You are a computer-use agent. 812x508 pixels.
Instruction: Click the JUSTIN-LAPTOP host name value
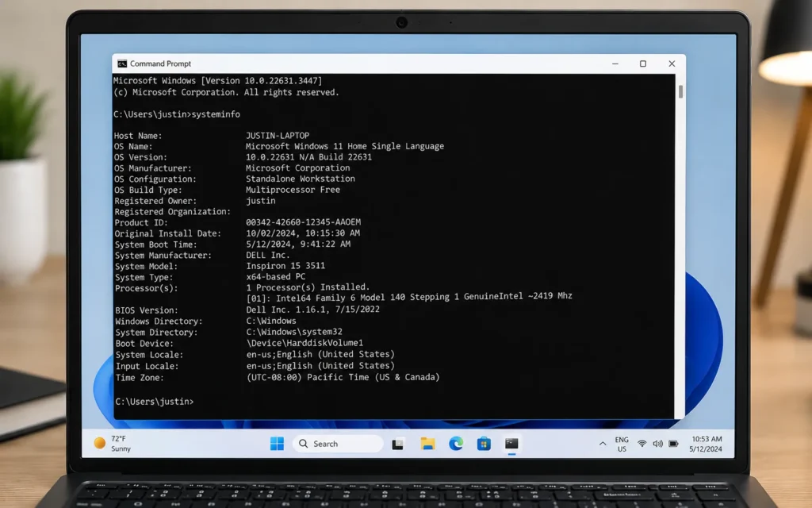(278, 136)
